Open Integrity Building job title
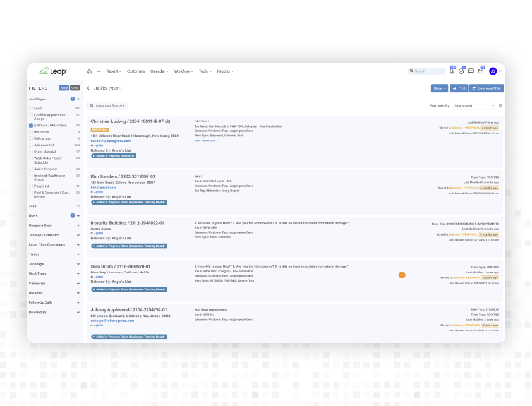Viewport: 532px width, 406px height. 127,223
